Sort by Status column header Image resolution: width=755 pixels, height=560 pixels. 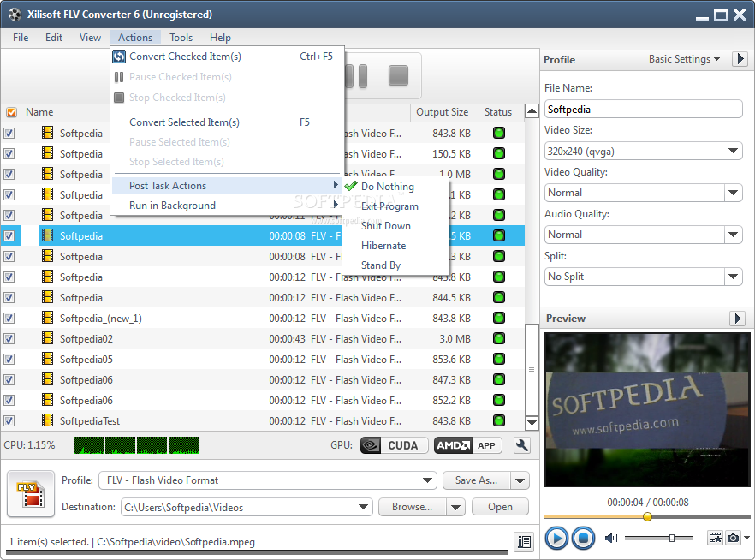tap(498, 112)
